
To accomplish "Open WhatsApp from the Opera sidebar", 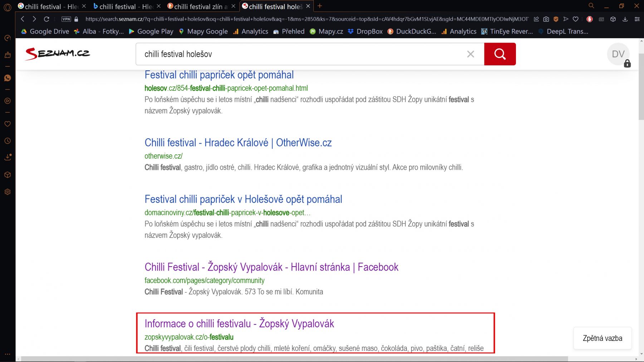I will tap(8, 78).
